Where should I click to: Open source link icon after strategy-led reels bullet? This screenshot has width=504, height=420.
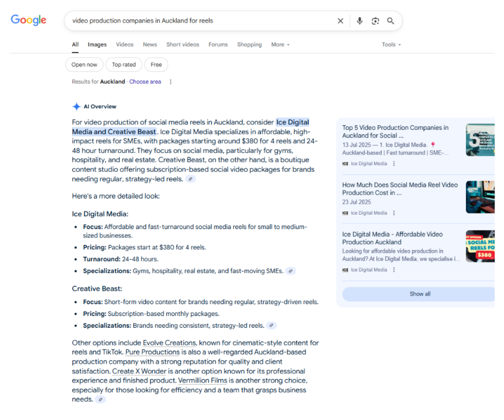click(271, 325)
